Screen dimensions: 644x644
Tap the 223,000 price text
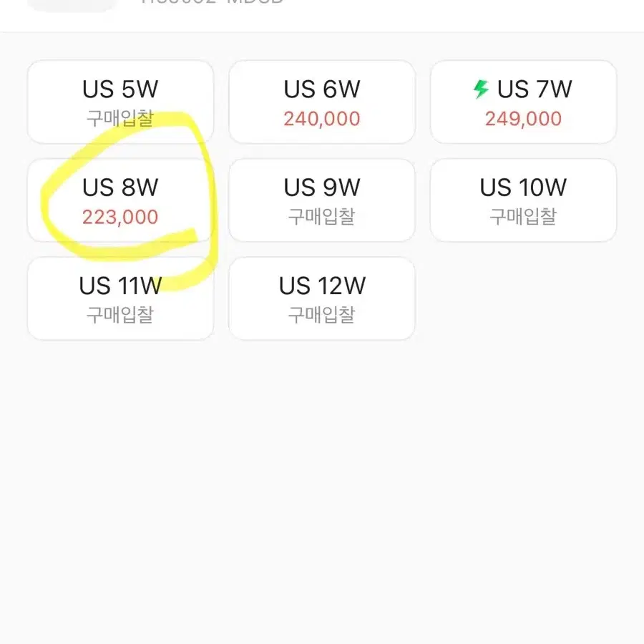(120, 217)
